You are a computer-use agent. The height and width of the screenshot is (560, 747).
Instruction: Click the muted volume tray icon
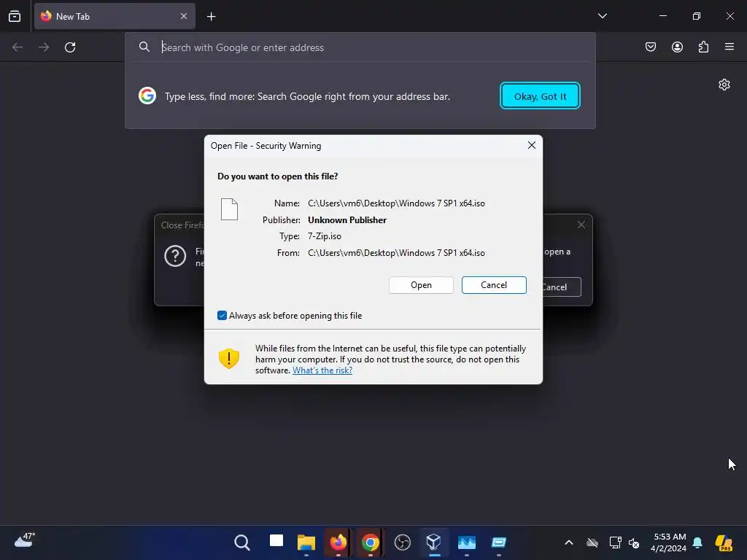(x=634, y=542)
